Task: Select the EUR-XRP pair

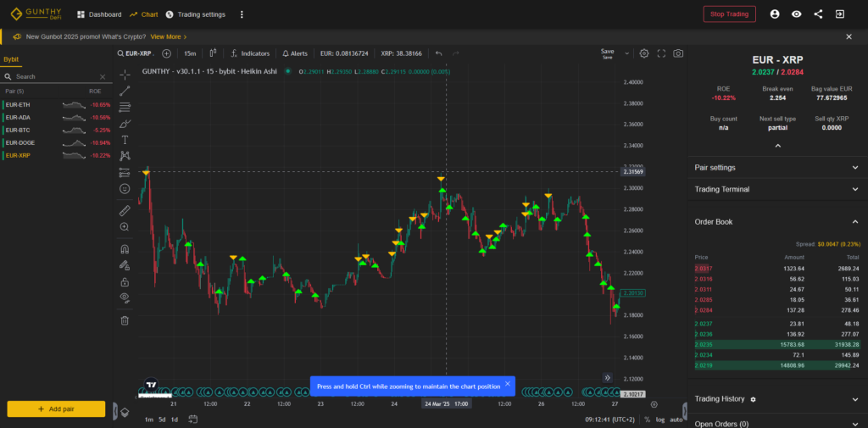Action: click(56, 156)
